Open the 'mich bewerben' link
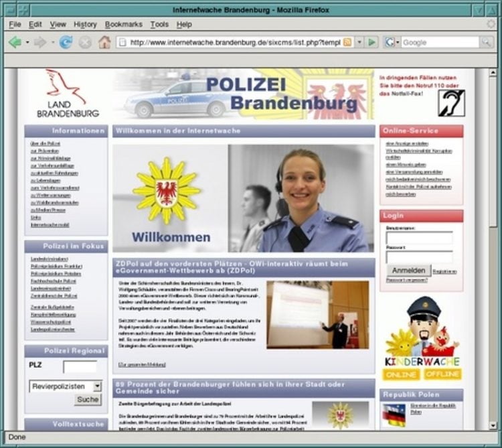 click(x=400, y=194)
